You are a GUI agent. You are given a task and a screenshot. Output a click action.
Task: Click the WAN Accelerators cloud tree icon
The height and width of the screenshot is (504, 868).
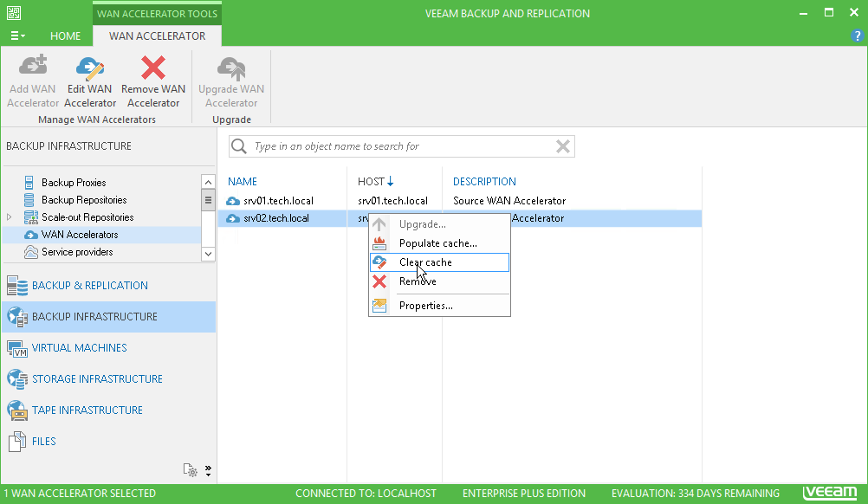(x=31, y=236)
